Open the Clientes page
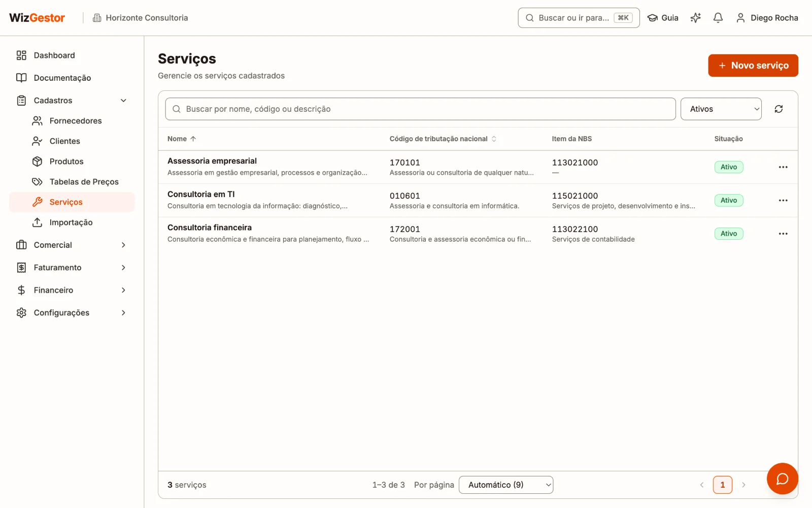Screen dimensions: 812x508 (x=72, y=141)
